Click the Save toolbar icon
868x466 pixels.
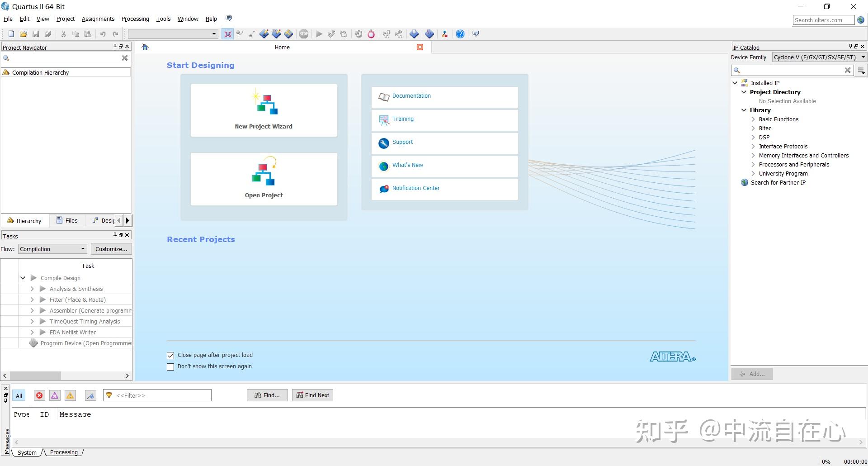coord(36,34)
